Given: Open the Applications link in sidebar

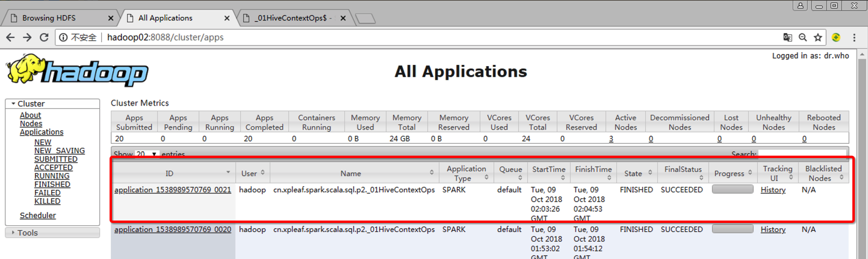Looking at the screenshot, I should (x=42, y=132).
